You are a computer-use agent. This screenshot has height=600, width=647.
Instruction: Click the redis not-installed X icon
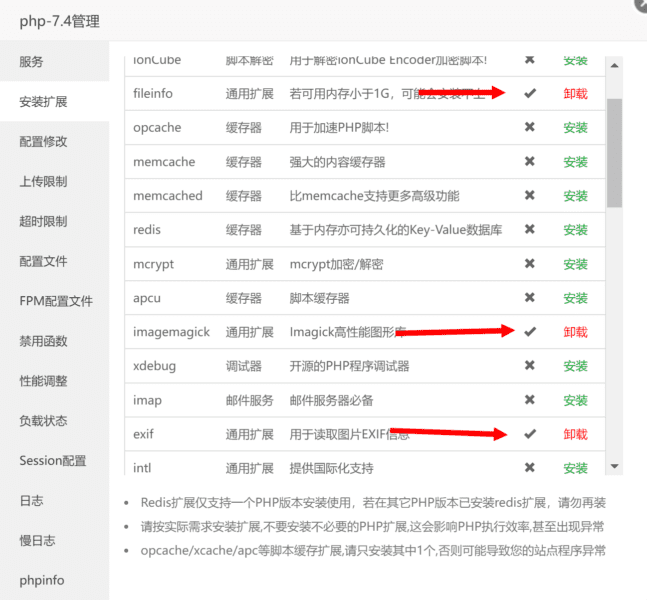(529, 229)
